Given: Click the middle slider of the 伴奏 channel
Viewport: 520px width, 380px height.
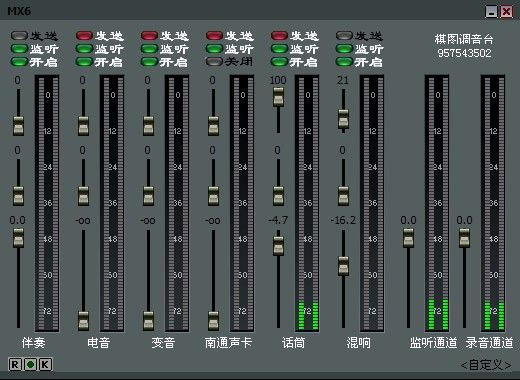Looking at the screenshot, I should (x=18, y=196).
